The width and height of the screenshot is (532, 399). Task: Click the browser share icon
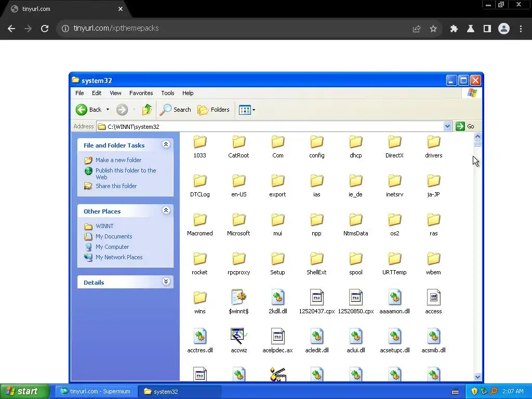[x=417, y=29]
